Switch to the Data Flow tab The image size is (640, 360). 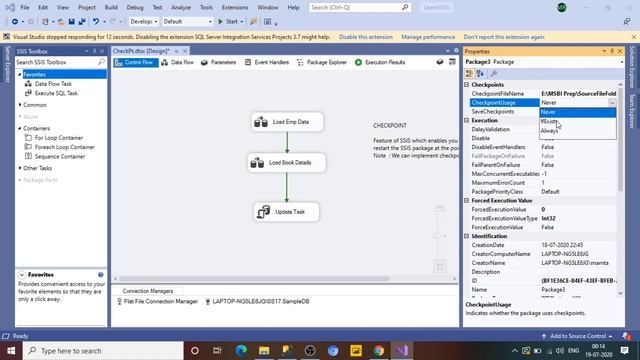tap(178, 62)
